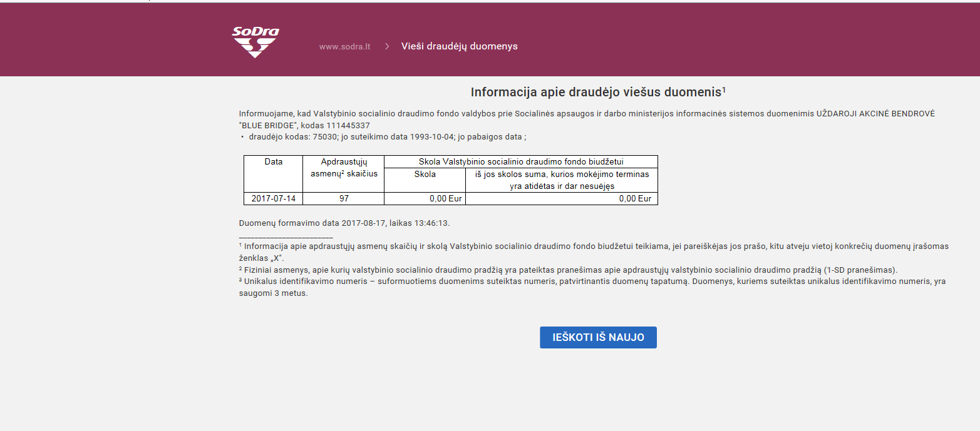The height and width of the screenshot is (431, 980).
Task: Click the SoDra logo in header
Action: pyautogui.click(x=255, y=42)
